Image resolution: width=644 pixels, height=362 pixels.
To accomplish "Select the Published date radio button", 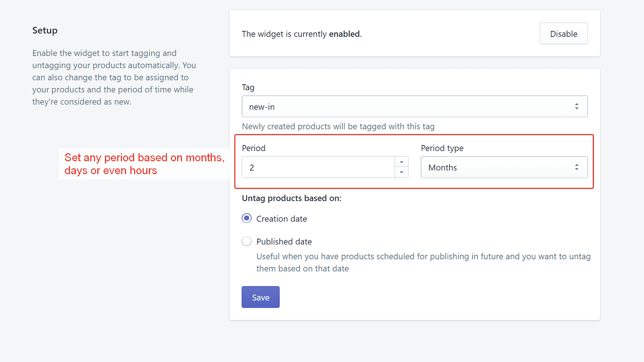I will [247, 241].
